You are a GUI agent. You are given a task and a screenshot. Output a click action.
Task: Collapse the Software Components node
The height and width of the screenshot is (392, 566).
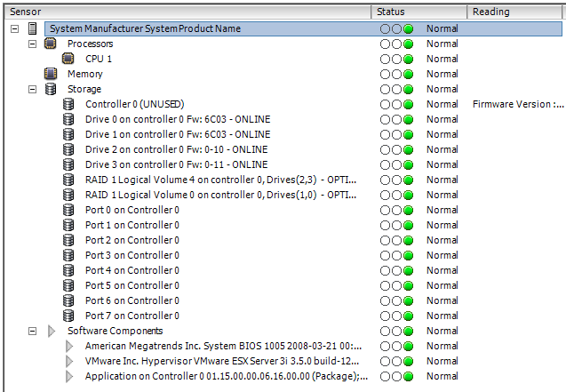[33, 331]
